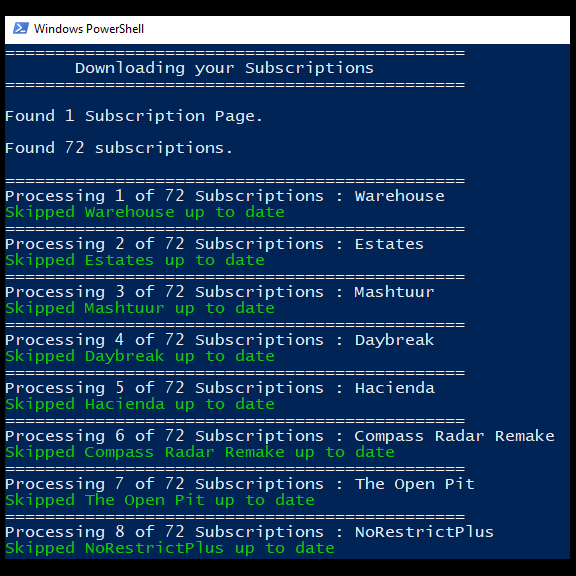Click 'Skipped Daybreak up to date' text
This screenshot has width=576, height=576.
tap(140, 356)
